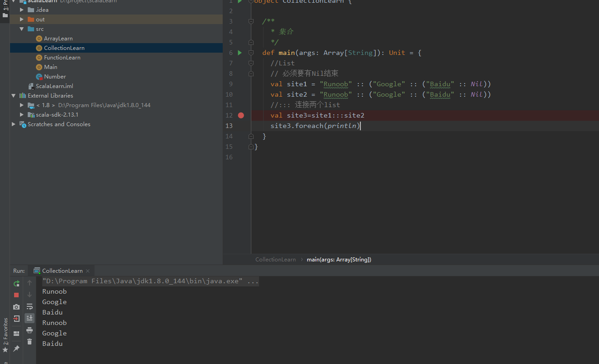This screenshot has height=364, width=599.
Task: Click the Main object icon
Action: tap(39, 67)
